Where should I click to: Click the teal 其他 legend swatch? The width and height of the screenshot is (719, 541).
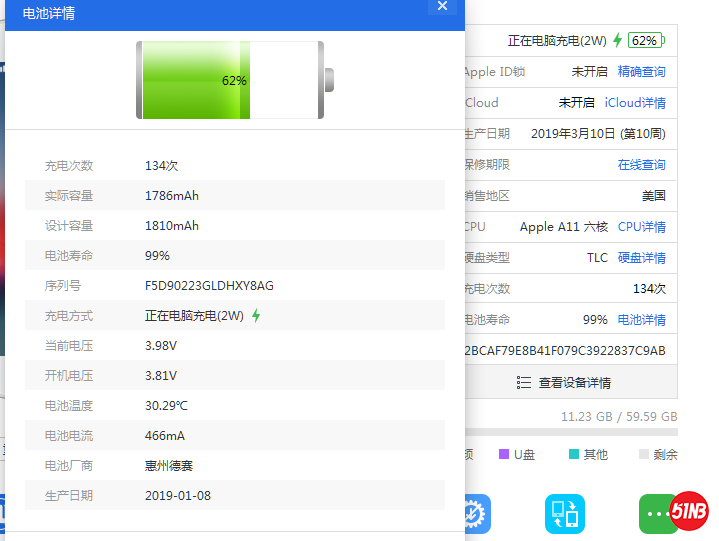[x=574, y=455]
